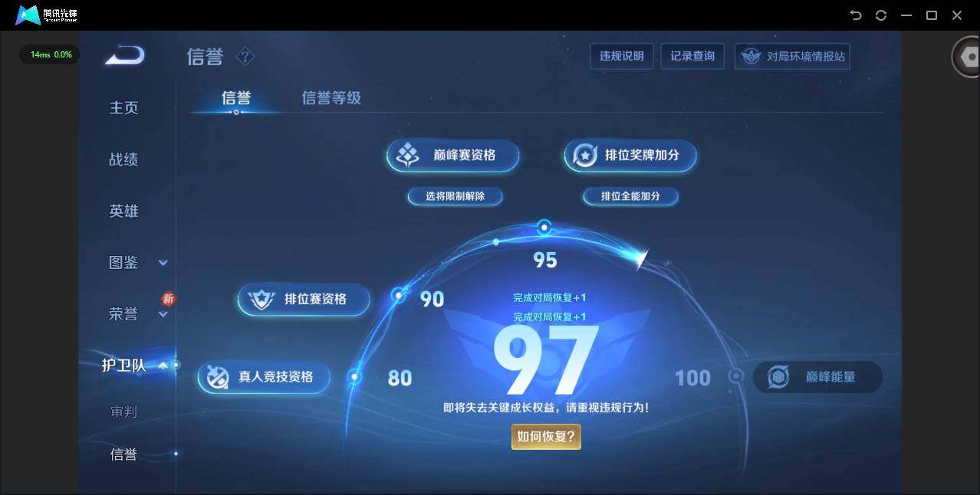The height and width of the screenshot is (495, 980).
Task: Open the 信誉 help question mark icon
Action: pyautogui.click(x=245, y=56)
